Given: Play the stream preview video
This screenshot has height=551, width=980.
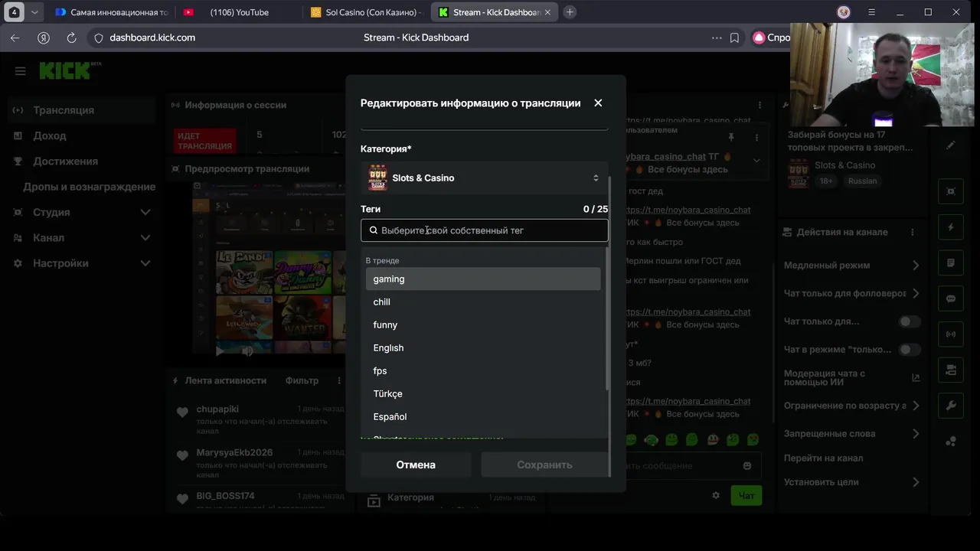Looking at the screenshot, I should pos(220,351).
